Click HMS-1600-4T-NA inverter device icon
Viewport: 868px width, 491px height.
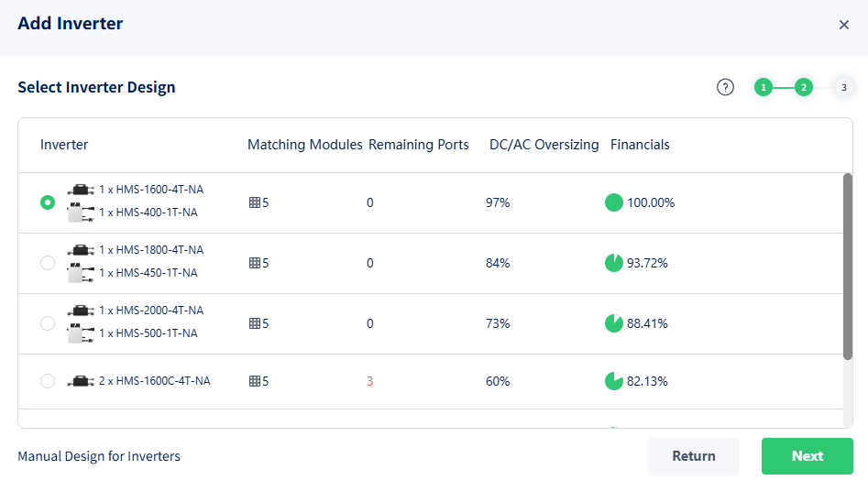coord(81,190)
